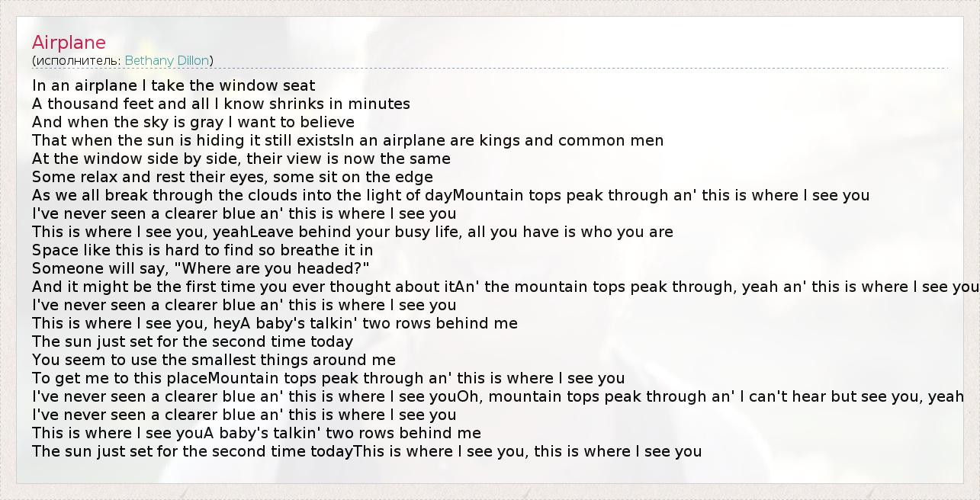Viewport: 980px width, 500px height.
Task: Select the 'A thousand feet' lyric line
Action: coord(220,104)
